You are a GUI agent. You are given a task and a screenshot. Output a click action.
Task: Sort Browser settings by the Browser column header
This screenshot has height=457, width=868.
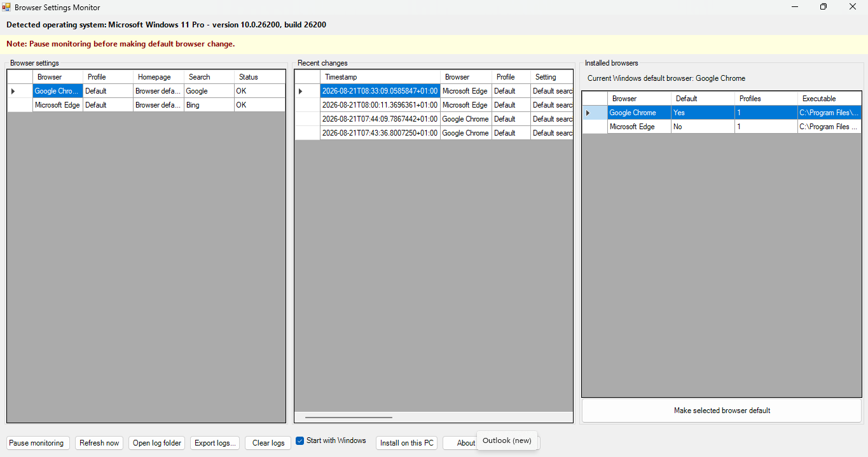click(58, 77)
